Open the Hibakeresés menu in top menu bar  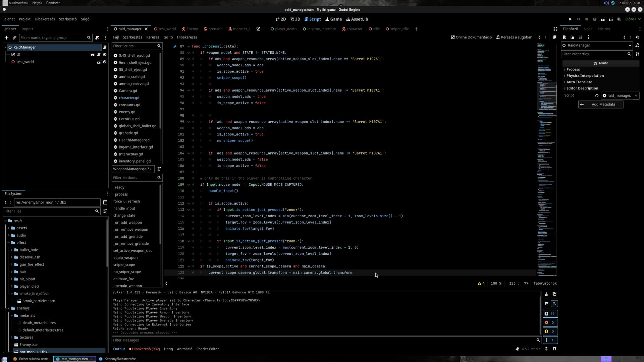point(45,19)
